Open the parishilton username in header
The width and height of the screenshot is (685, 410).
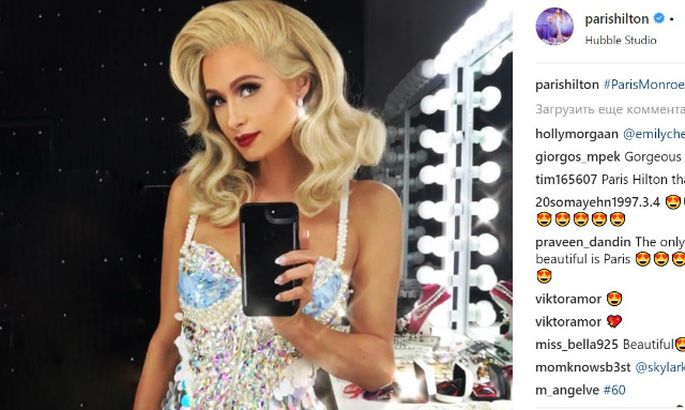pos(616,19)
